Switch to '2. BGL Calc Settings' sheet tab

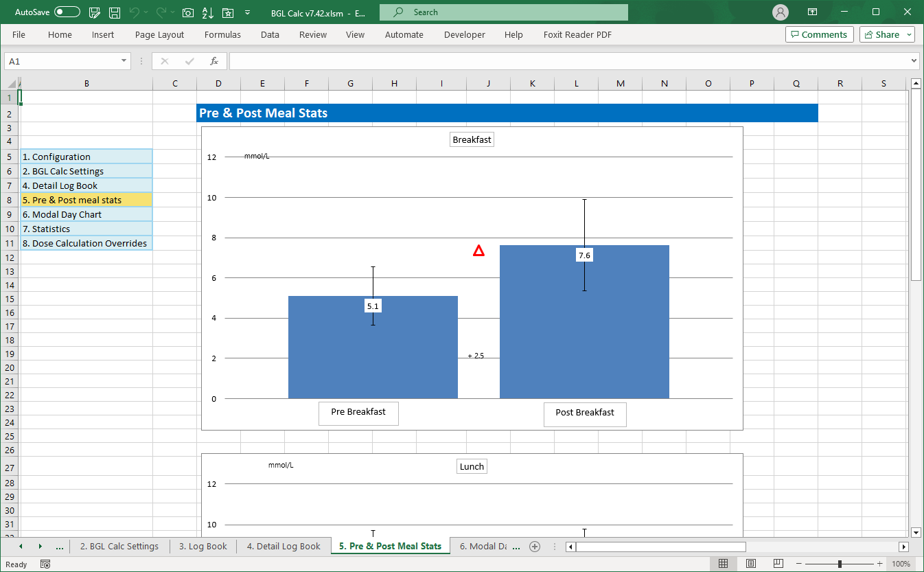(119, 547)
